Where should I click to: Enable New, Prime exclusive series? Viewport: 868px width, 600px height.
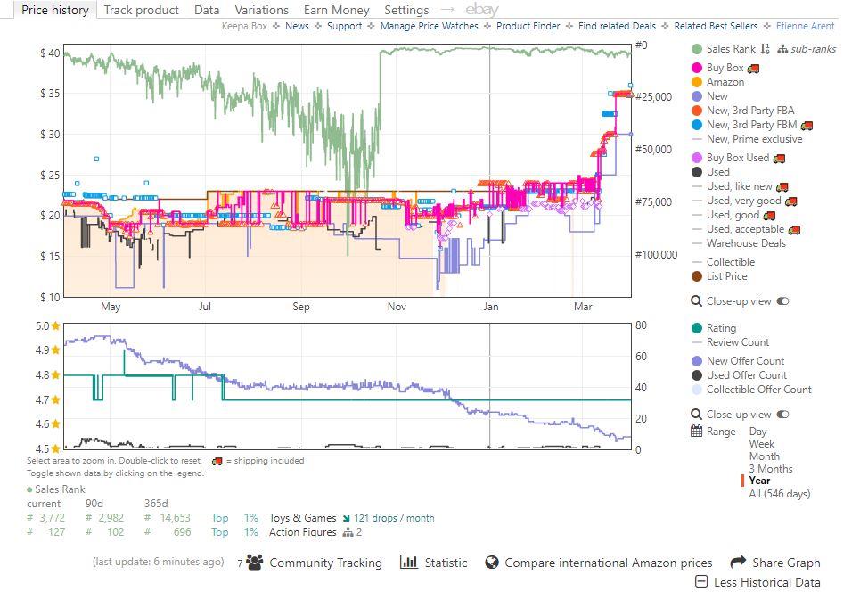point(747,139)
